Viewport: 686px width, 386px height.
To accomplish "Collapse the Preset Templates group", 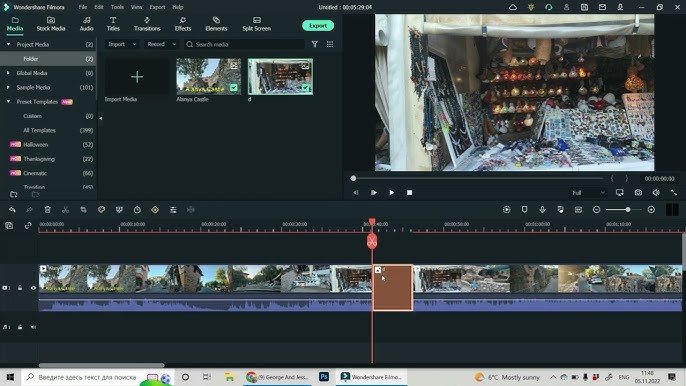I will click(x=8, y=102).
